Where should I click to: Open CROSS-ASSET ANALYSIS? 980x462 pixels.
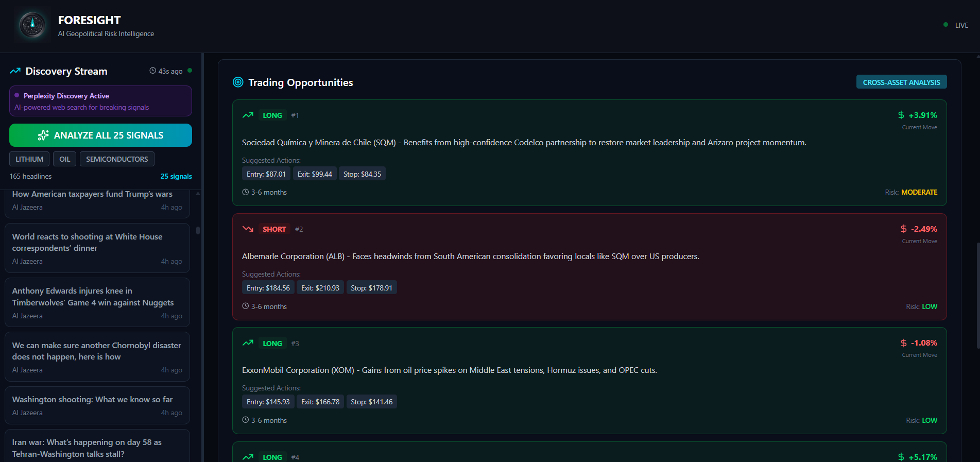point(901,82)
